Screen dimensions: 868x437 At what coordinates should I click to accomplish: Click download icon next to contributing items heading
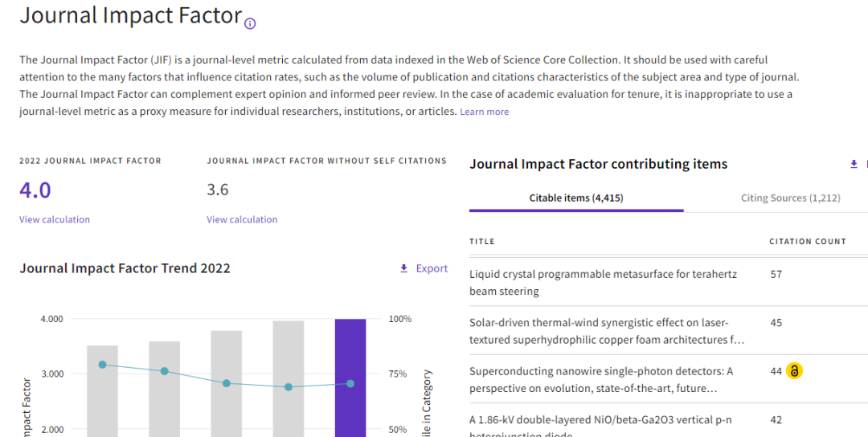[853, 165]
